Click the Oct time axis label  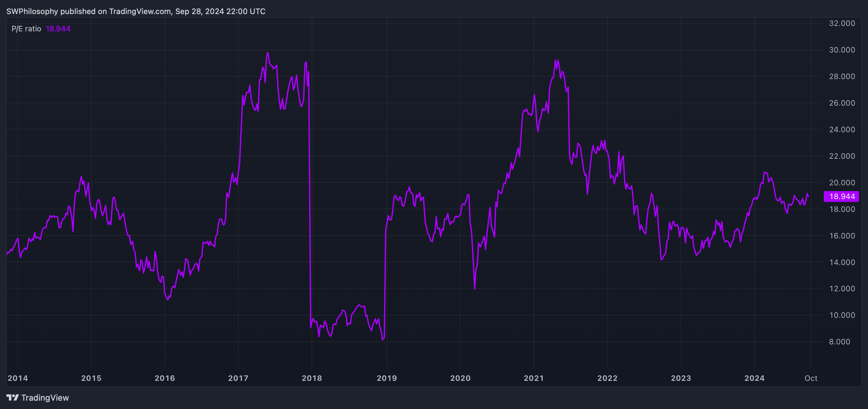pos(811,378)
